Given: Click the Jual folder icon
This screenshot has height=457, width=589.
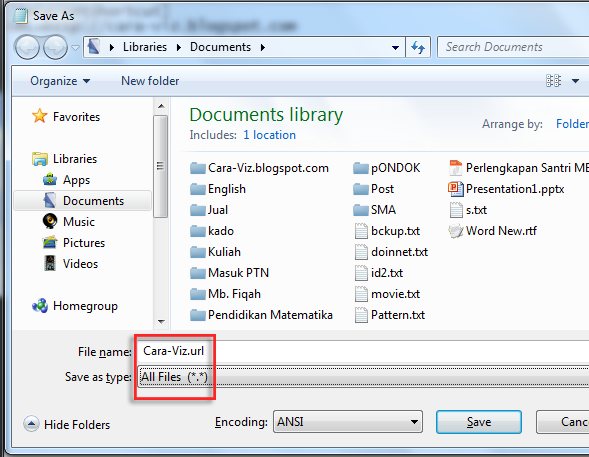Looking at the screenshot, I should point(198,210).
